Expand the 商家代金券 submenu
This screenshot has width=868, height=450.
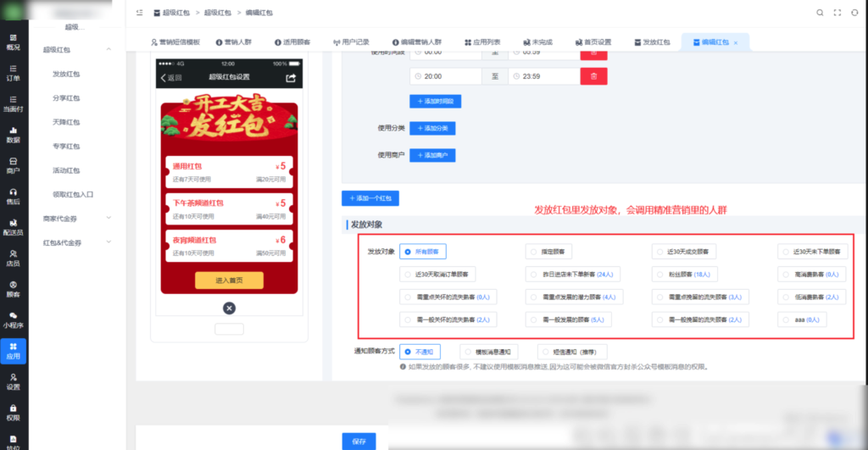click(x=76, y=219)
